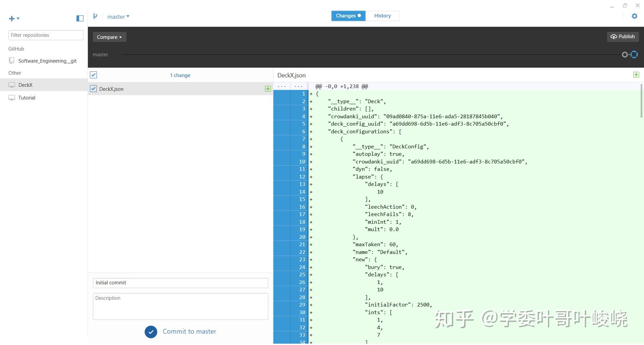The height and width of the screenshot is (345, 644).
Task: Click the plus icon beside DeckX.json change entry
Action: 268,89
